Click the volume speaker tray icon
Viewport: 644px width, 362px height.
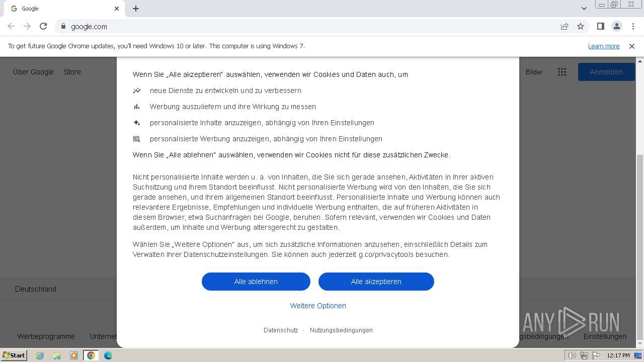point(572,355)
